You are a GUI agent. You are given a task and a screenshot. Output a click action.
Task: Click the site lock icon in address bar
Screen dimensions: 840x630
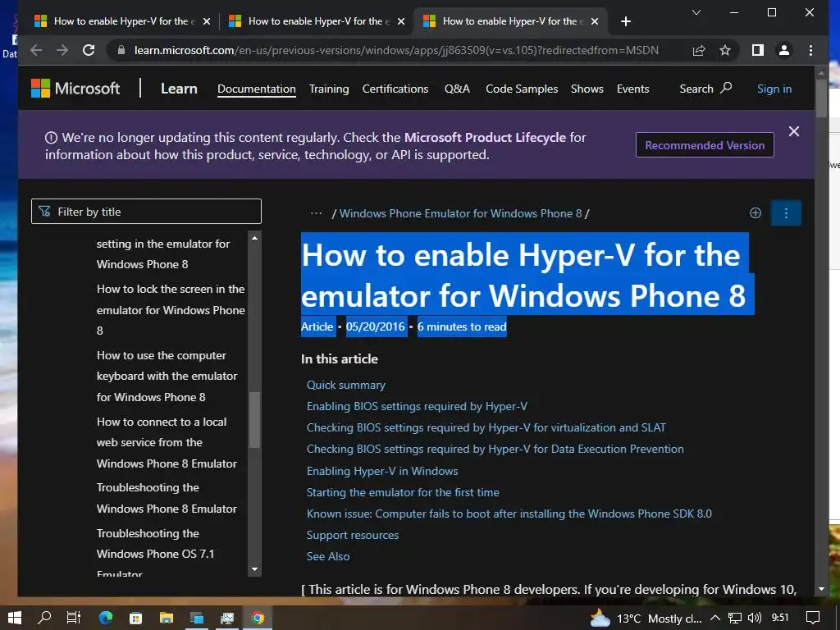[121, 50]
